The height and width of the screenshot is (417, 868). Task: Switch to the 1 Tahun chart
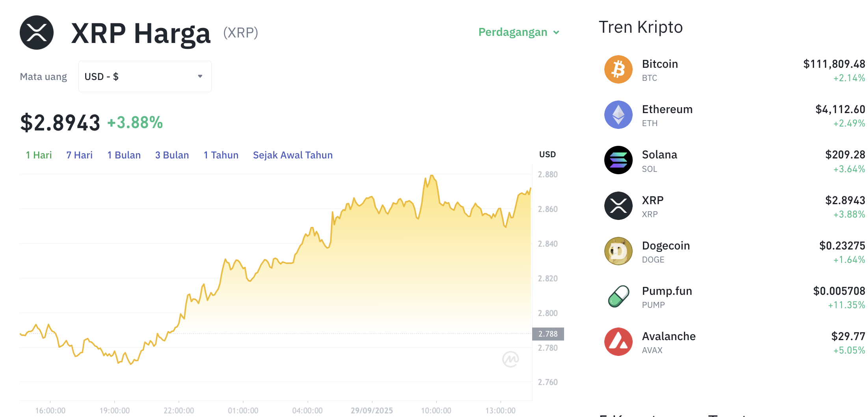(x=220, y=155)
